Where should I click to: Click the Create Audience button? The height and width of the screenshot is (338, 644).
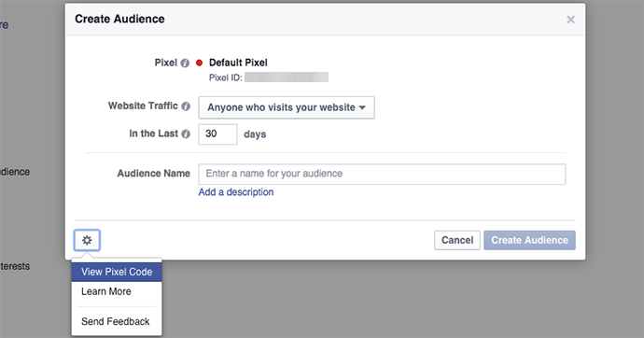tap(529, 240)
